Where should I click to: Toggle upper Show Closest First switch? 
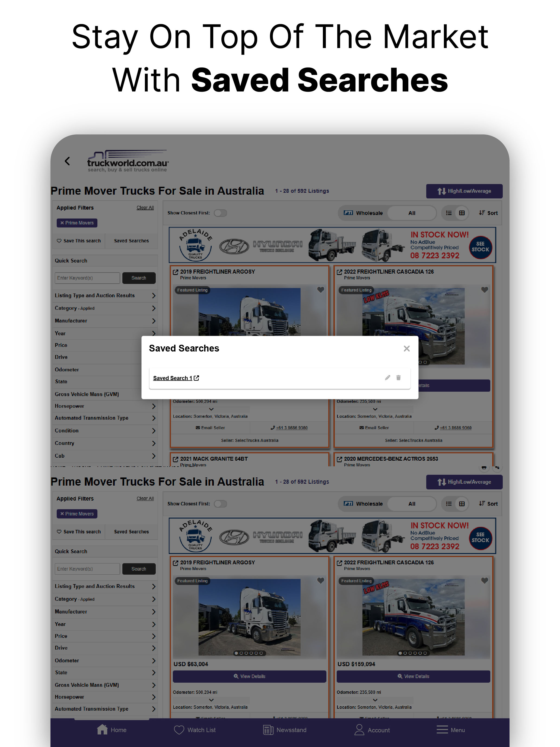pos(220,213)
